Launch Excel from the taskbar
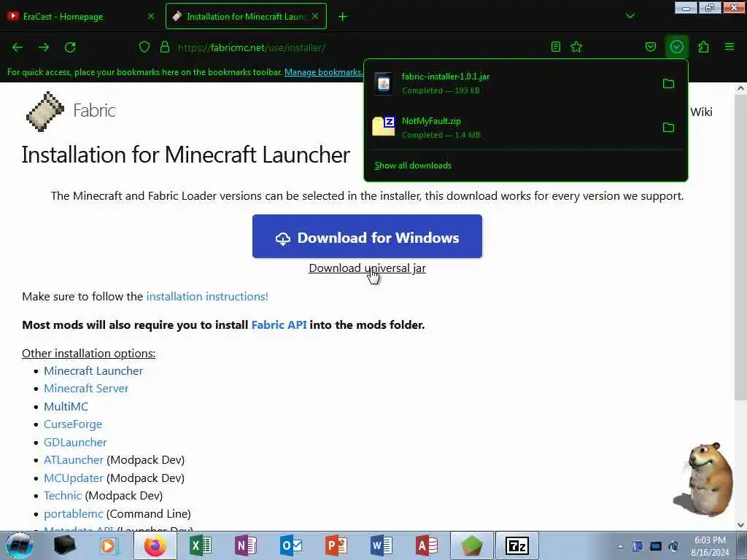The image size is (747, 560). click(201, 545)
